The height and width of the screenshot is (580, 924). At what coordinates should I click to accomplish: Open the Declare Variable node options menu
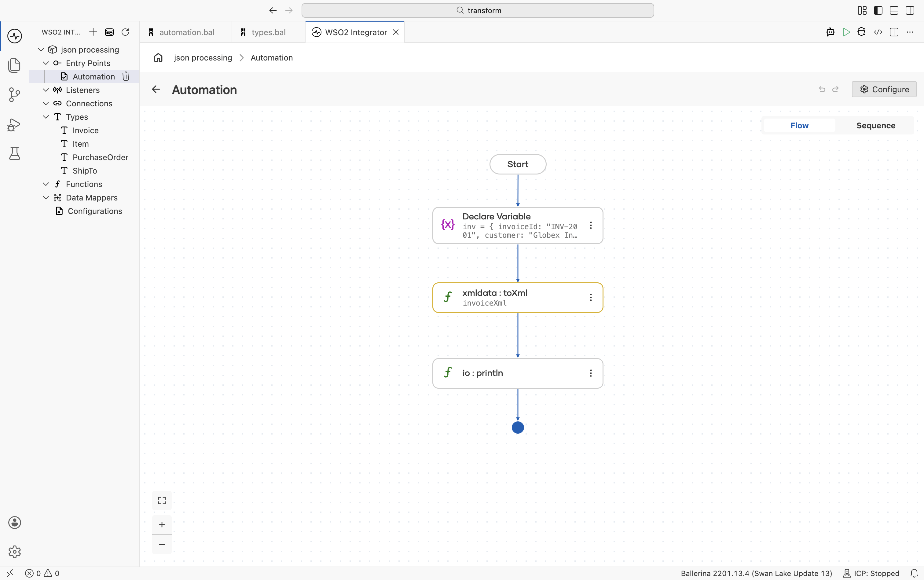(x=591, y=225)
